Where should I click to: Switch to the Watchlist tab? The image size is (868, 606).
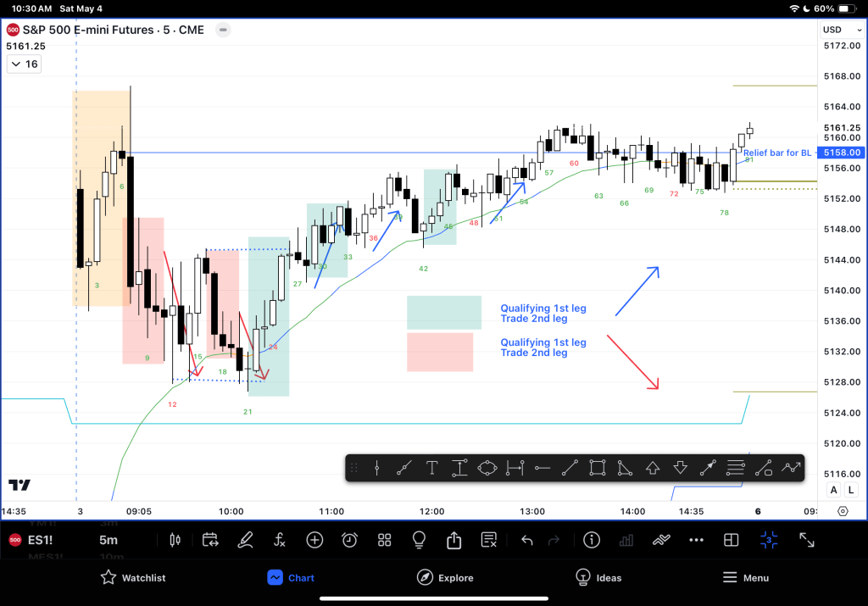point(132,578)
